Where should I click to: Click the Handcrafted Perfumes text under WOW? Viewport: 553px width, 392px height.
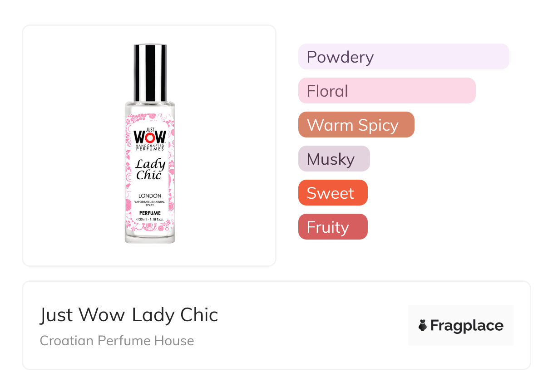(x=150, y=147)
